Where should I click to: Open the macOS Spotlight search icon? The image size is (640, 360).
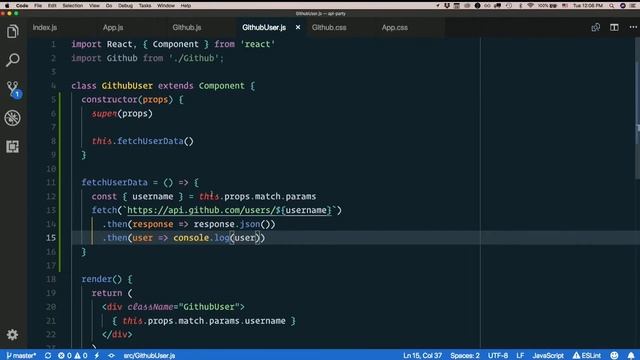coord(611,6)
